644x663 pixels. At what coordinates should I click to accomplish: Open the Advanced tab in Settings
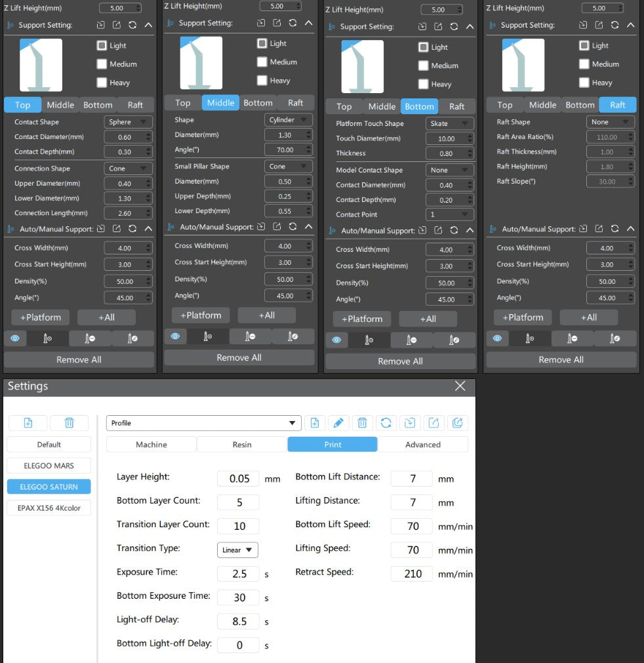423,445
